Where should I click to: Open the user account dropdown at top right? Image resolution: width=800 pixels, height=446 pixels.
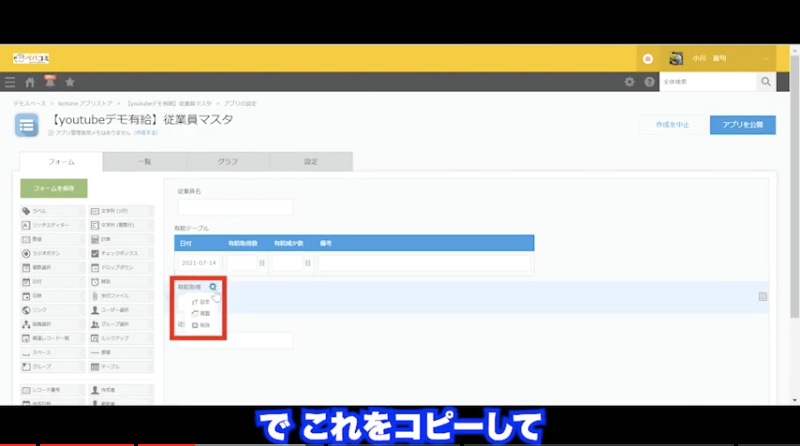[x=720, y=58]
